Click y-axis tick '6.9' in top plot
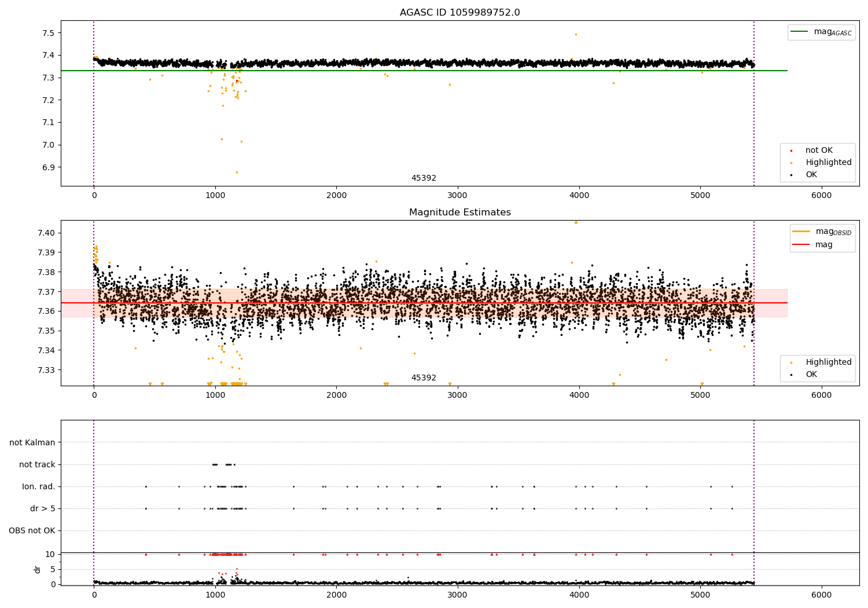The image size is (868, 608). pyautogui.click(x=49, y=167)
